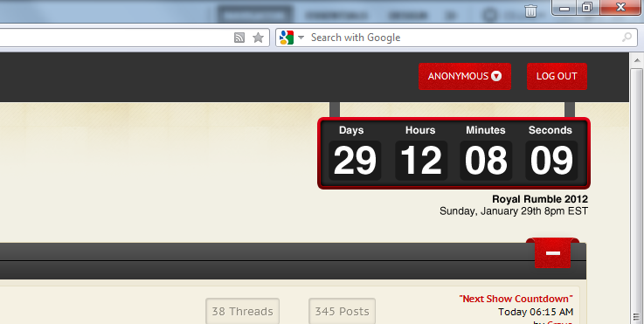Open the ANONYMOUS user menu

coord(465,76)
